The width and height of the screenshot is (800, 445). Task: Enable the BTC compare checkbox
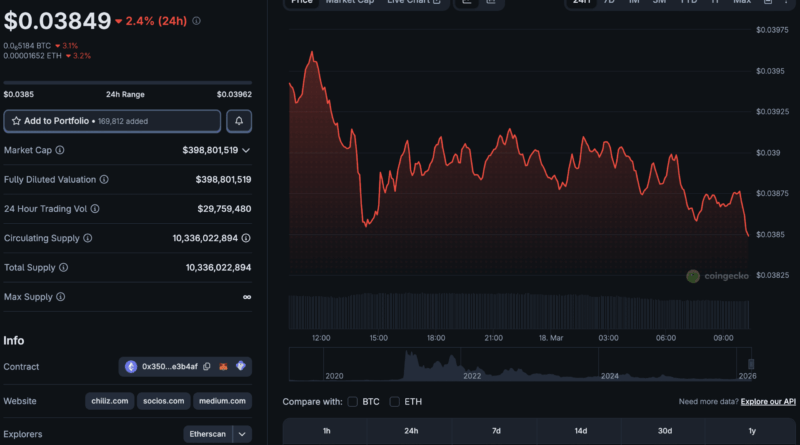(x=353, y=402)
